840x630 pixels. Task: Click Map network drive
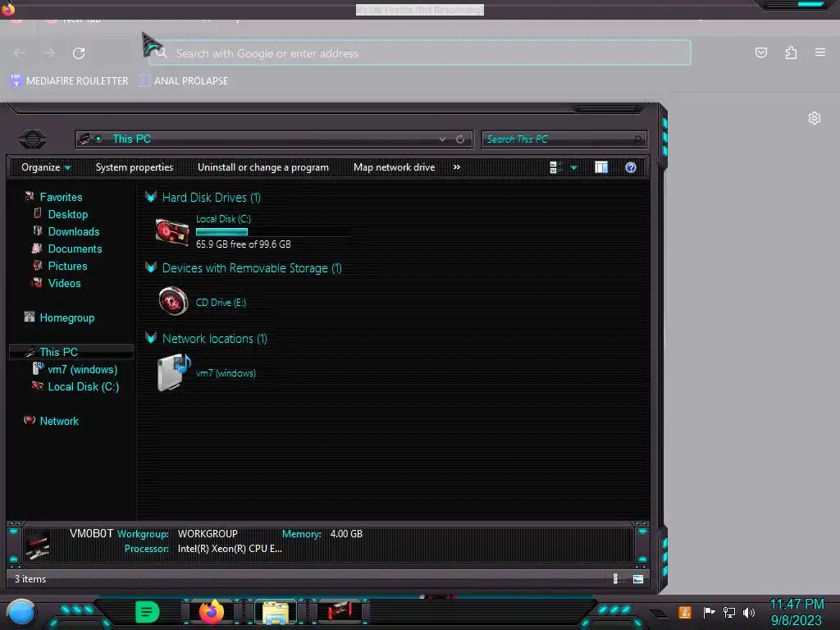coord(395,167)
